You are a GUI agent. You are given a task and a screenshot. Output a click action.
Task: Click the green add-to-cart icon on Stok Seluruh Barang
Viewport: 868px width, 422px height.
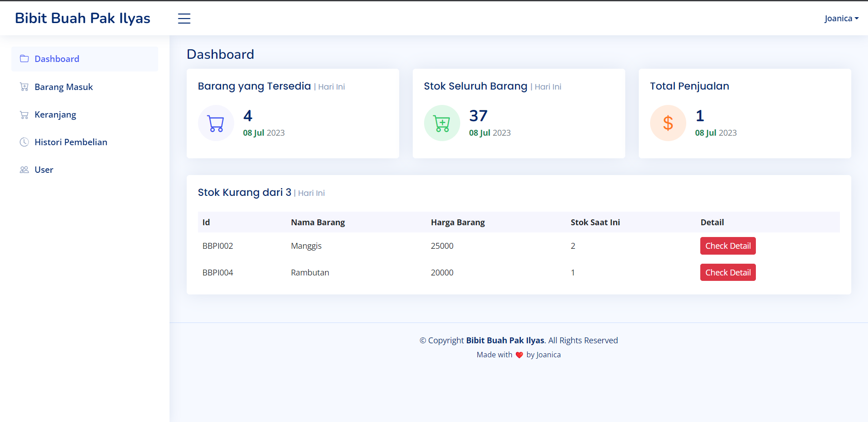[442, 123]
